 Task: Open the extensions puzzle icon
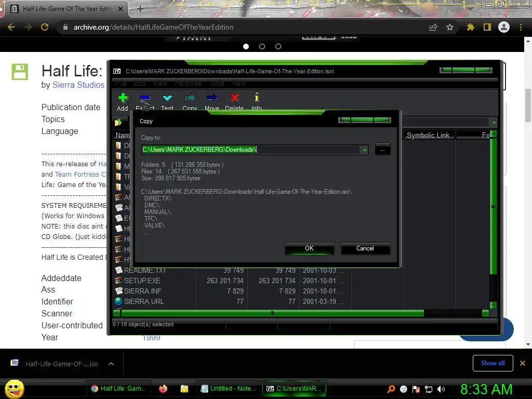[471, 27]
